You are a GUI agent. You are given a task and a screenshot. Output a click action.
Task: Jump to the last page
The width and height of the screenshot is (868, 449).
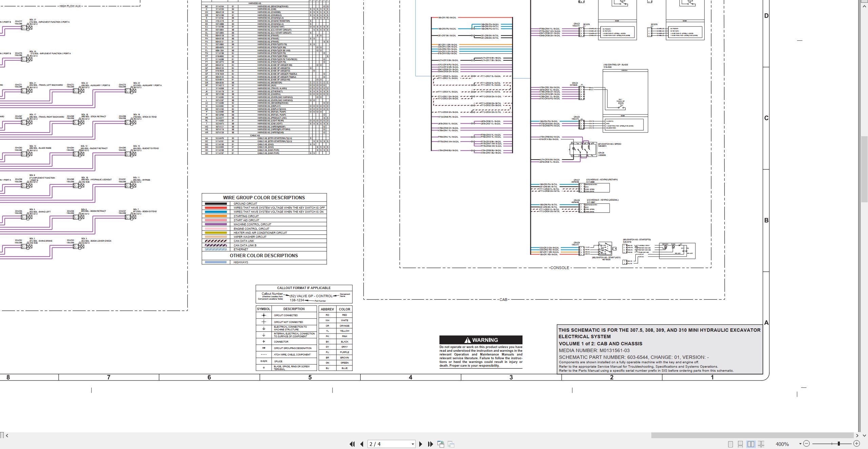coord(431,444)
